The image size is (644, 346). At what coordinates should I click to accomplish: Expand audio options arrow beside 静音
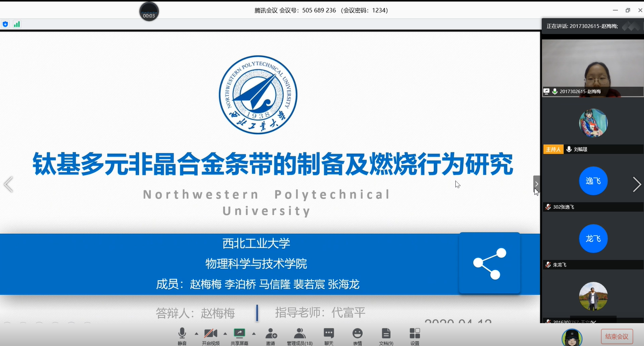196,333
